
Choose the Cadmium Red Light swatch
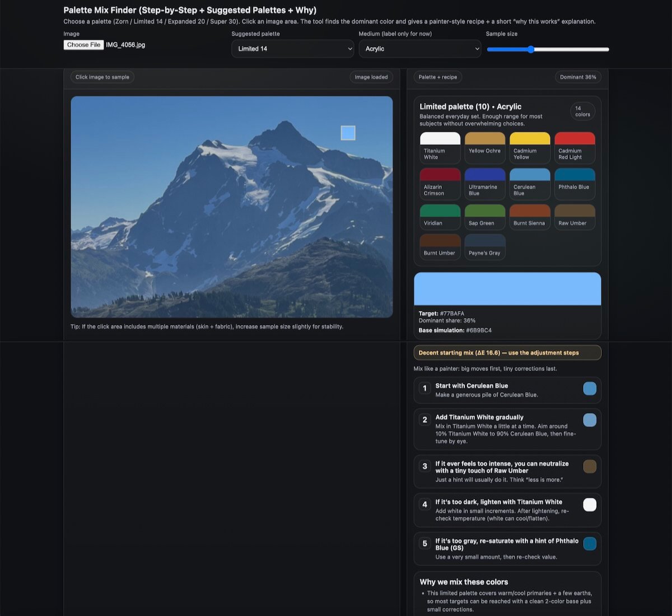click(x=575, y=147)
